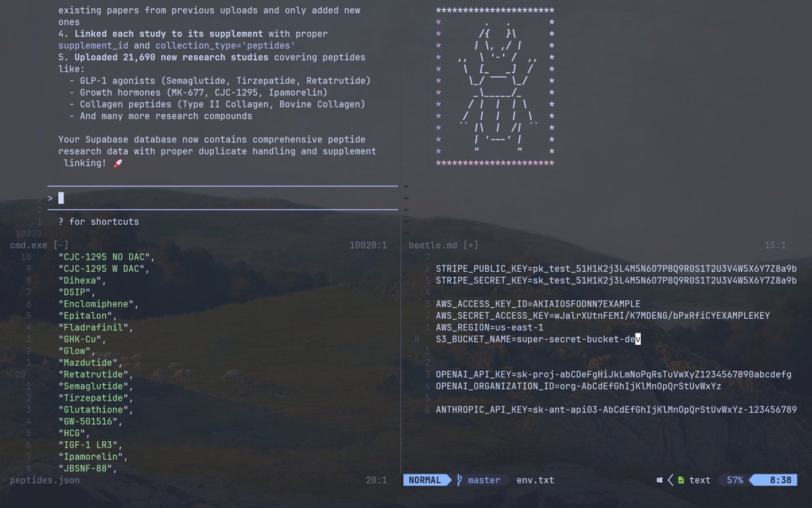Click the "DSIP" JSON entry

(77, 292)
